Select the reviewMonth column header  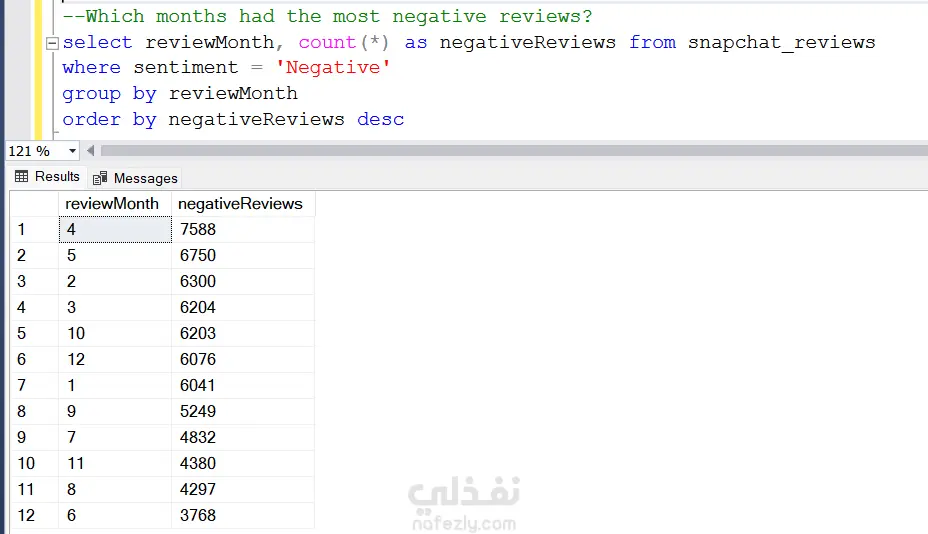point(115,204)
